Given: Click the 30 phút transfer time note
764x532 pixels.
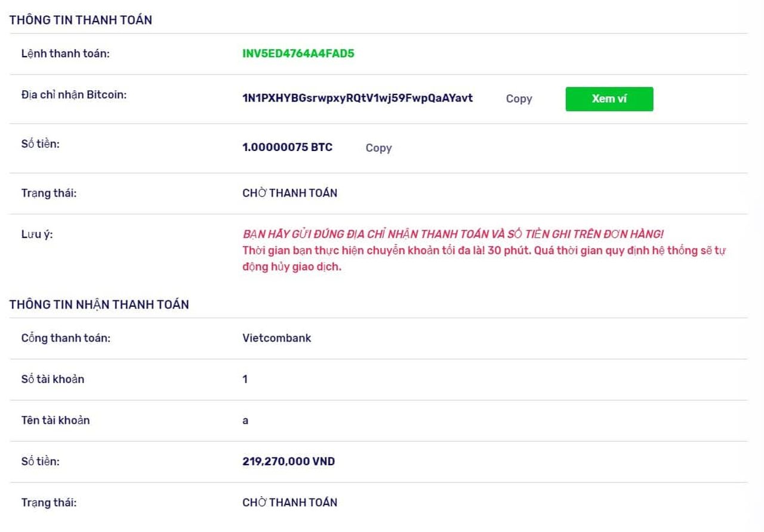Looking at the screenshot, I should pos(484,259).
